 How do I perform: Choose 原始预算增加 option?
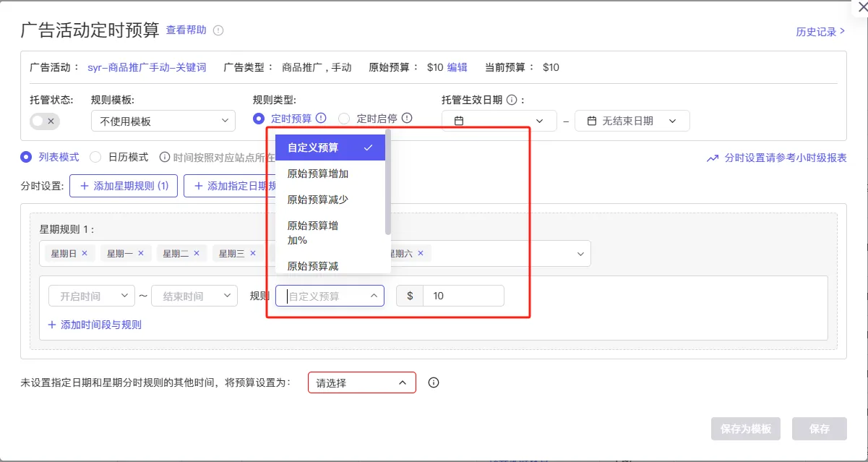click(x=330, y=174)
